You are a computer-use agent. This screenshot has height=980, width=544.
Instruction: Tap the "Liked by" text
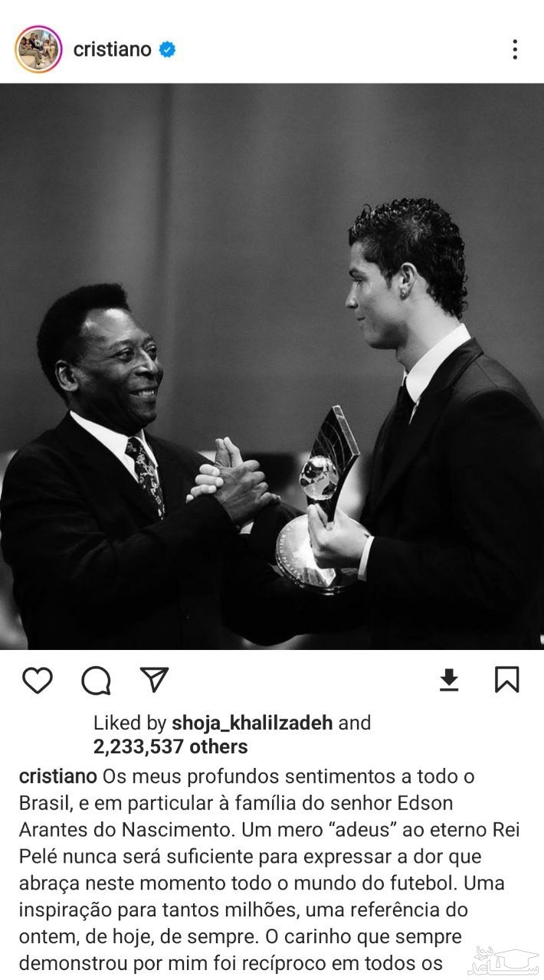pos(129,722)
